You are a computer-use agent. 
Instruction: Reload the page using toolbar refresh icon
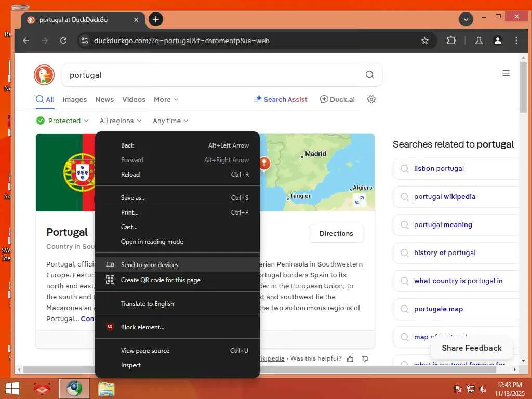coord(63,41)
